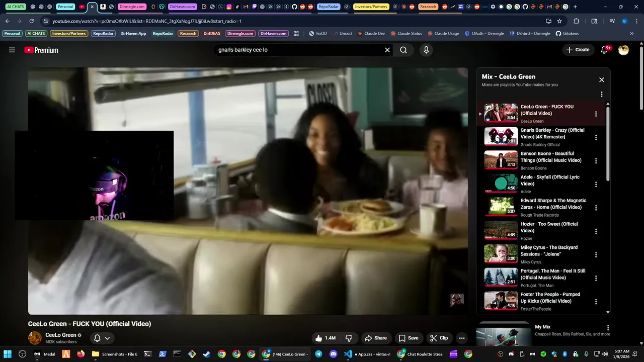Open CeeLo Green channel avatar
644x362 pixels.
point(35,338)
